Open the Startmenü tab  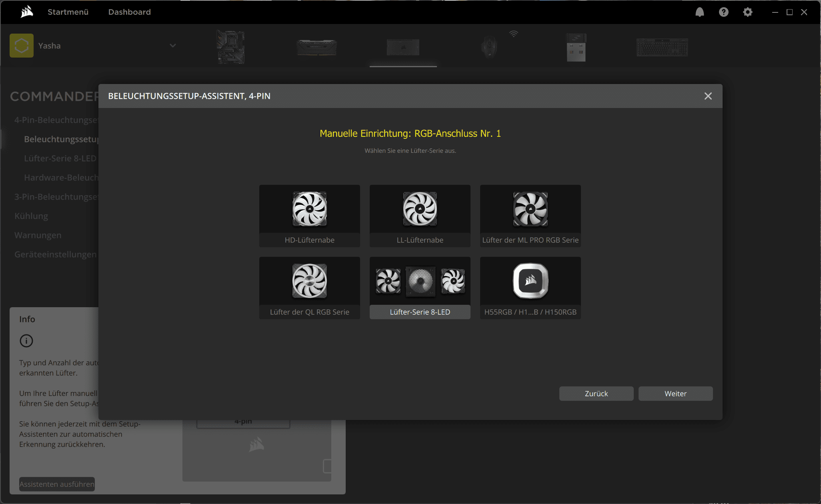click(68, 12)
